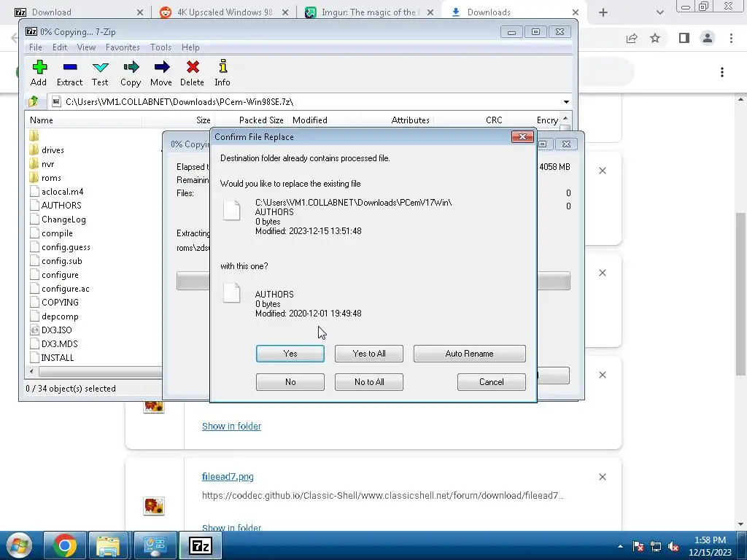
Task: Click Show in folder above fileead7.png
Action: tap(231, 426)
